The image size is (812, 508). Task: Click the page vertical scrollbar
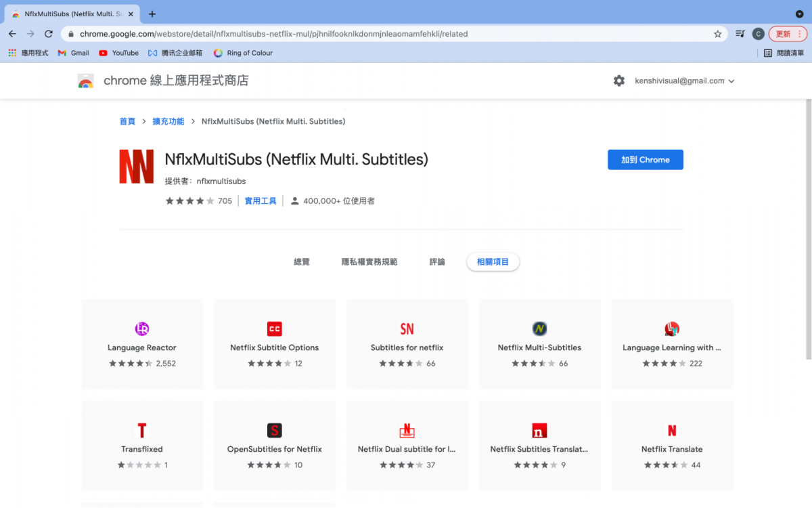[x=808, y=230]
